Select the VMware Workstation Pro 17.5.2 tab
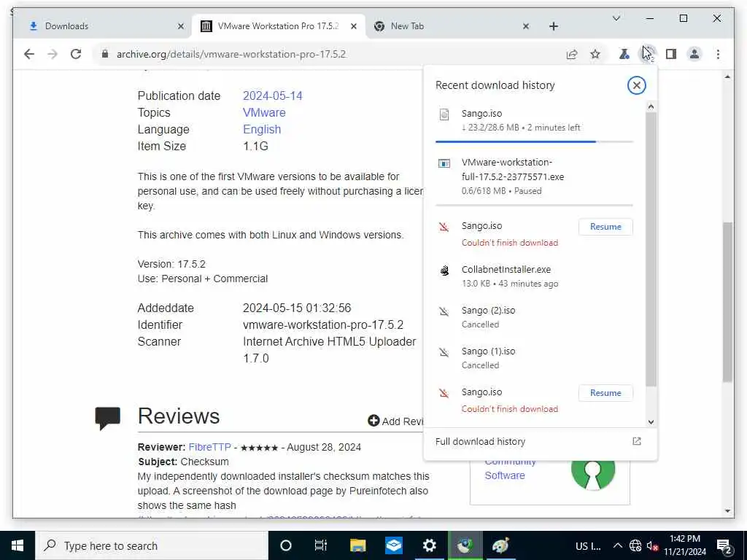The height and width of the screenshot is (560, 747). 278,26
